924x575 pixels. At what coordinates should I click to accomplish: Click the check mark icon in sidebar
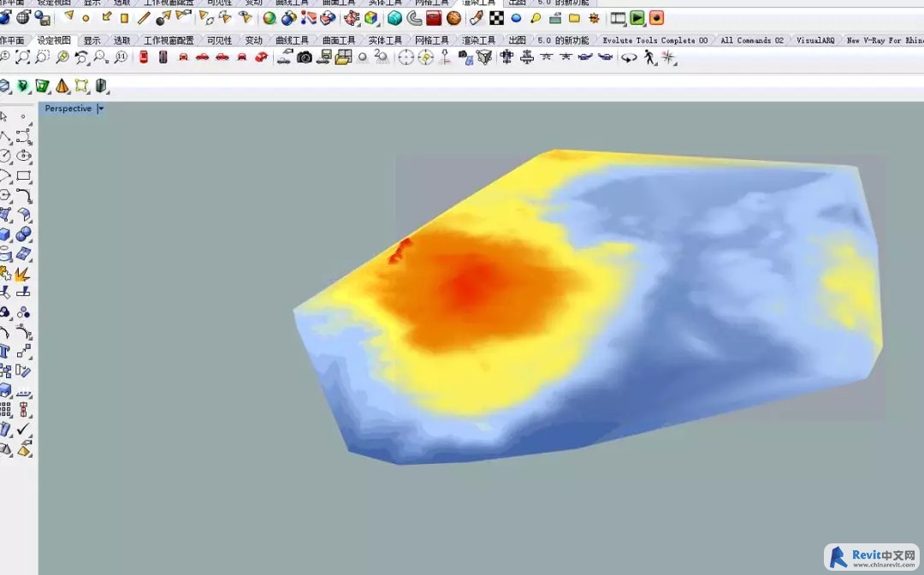pyautogui.click(x=23, y=430)
